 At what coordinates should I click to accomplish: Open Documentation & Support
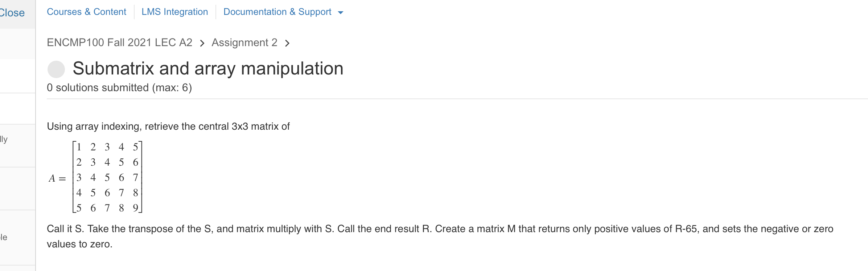pos(277,12)
